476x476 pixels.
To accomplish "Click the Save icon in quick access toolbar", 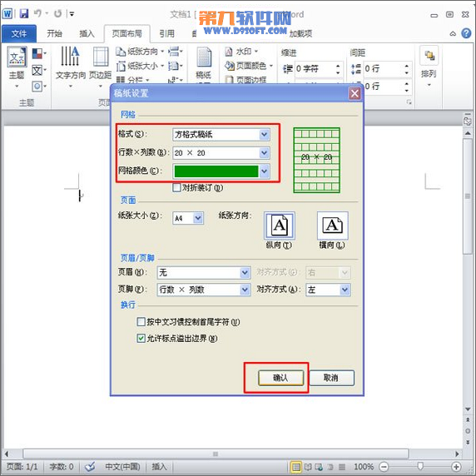I will pyautogui.click(x=24, y=13).
